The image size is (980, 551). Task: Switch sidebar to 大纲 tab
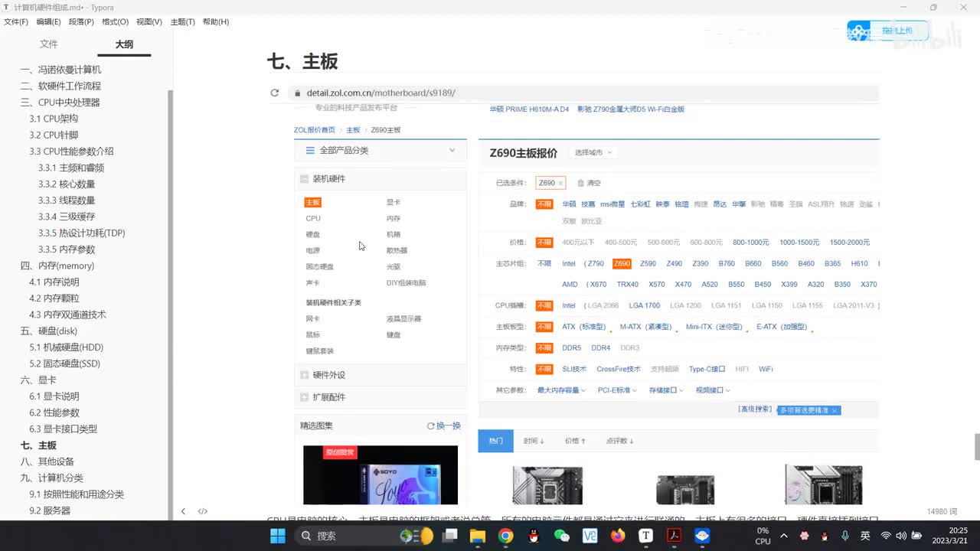(x=124, y=44)
